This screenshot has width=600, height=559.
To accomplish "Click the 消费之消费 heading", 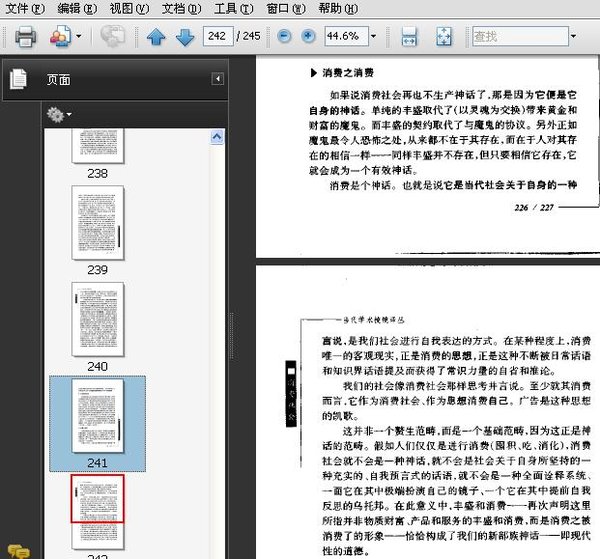I will coord(348,73).
